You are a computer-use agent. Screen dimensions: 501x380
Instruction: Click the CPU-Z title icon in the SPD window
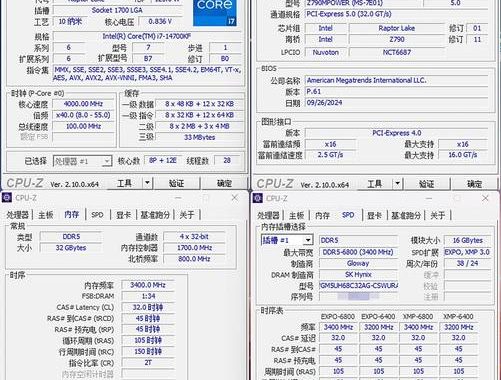pos(258,198)
